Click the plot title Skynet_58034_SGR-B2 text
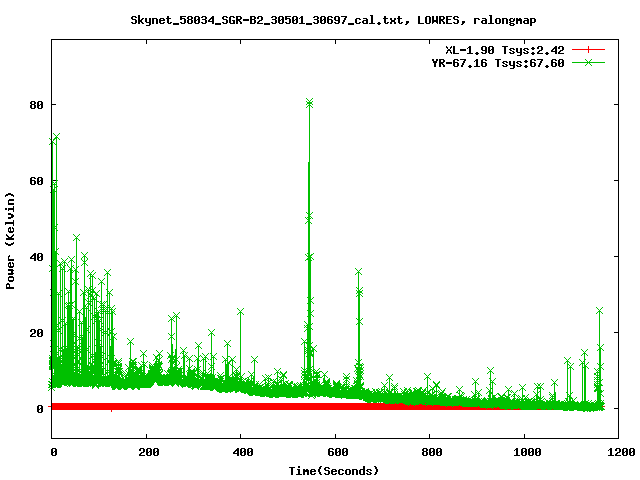Screen dimensions: 640x480 [333, 20]
